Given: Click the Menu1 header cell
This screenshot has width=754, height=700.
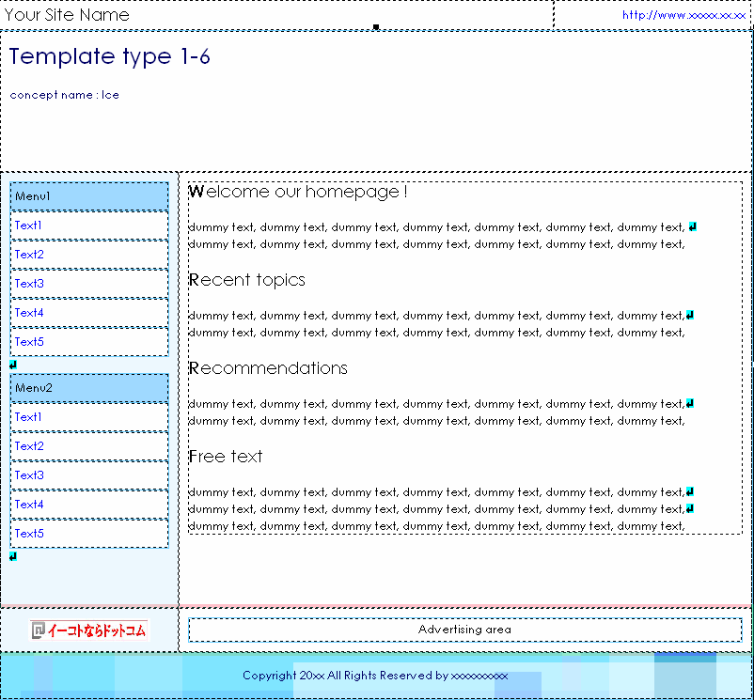Looking at the screenshot, I should (89, 196).
